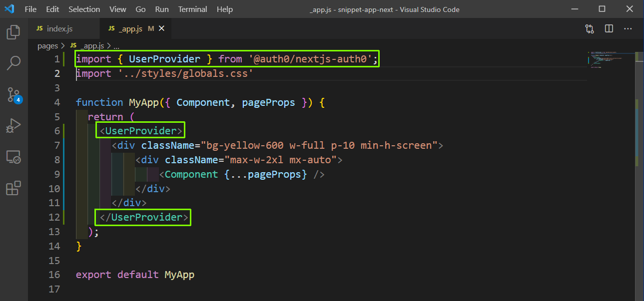This screenshot has width=644, height=301.
Task: Maximize the VS Code window
Action: pyautogui.click(x=602, y=9)
